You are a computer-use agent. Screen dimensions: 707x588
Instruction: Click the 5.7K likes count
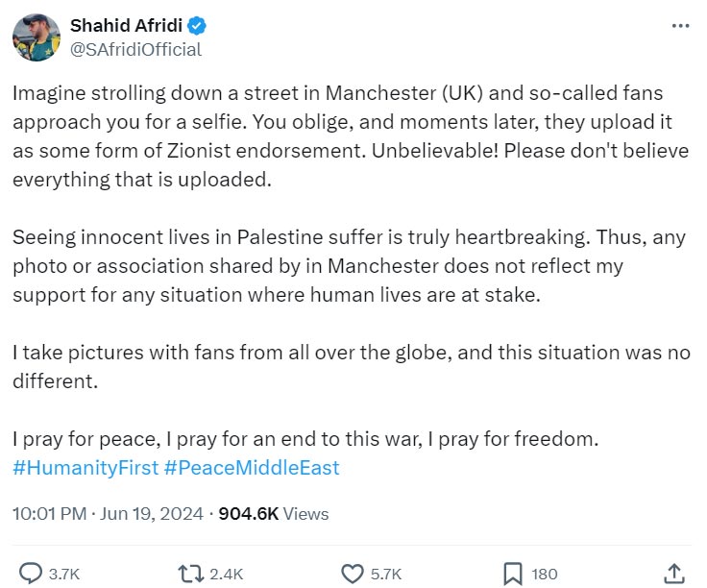click(x=385, y=575)
